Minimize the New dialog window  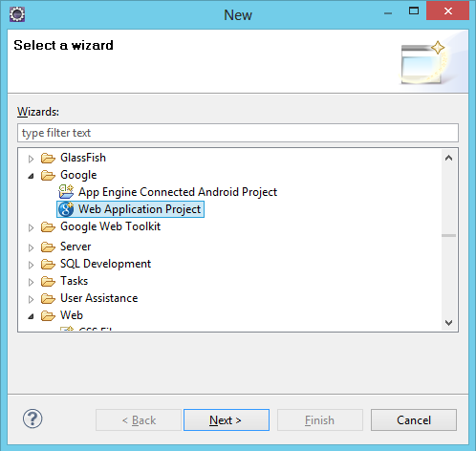coord(388,12)
